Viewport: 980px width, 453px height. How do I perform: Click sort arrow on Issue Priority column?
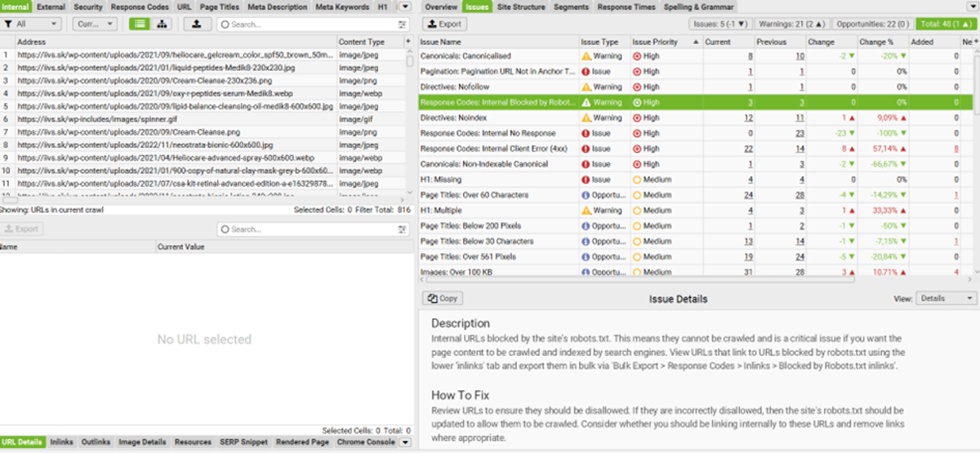[696, 42]
